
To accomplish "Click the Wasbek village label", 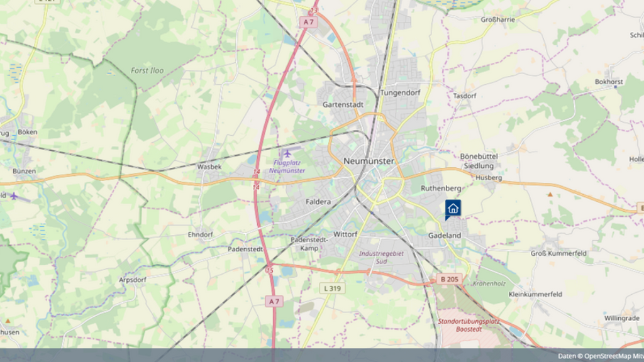I will tap(209, 167).
